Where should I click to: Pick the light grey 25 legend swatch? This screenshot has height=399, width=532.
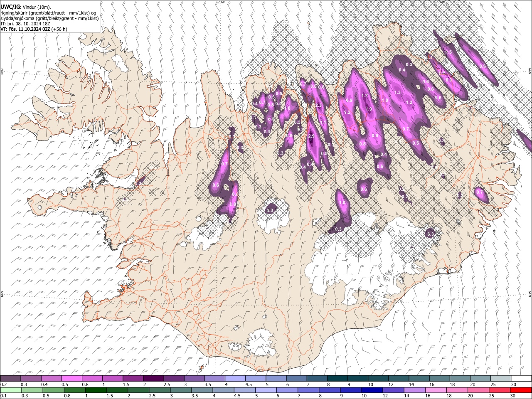(500, 378)
